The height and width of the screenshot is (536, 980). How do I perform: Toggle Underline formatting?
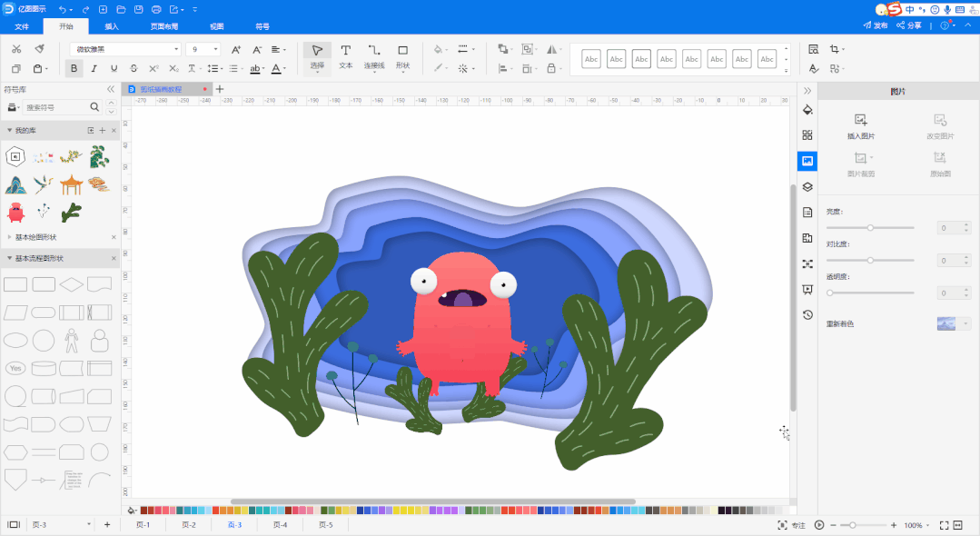tap(114, 68)
